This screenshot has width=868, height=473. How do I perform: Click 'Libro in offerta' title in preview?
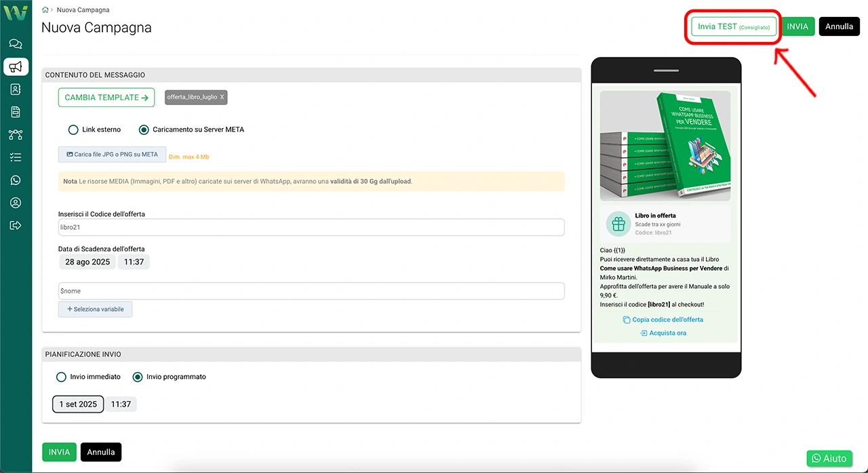click(x=655, y=215)
